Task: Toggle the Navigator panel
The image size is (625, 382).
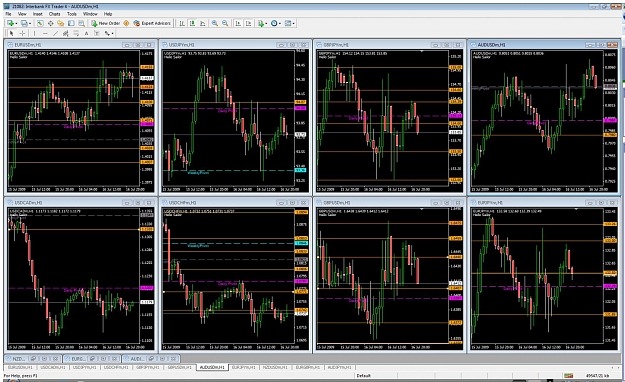Action: pos(61,24)
